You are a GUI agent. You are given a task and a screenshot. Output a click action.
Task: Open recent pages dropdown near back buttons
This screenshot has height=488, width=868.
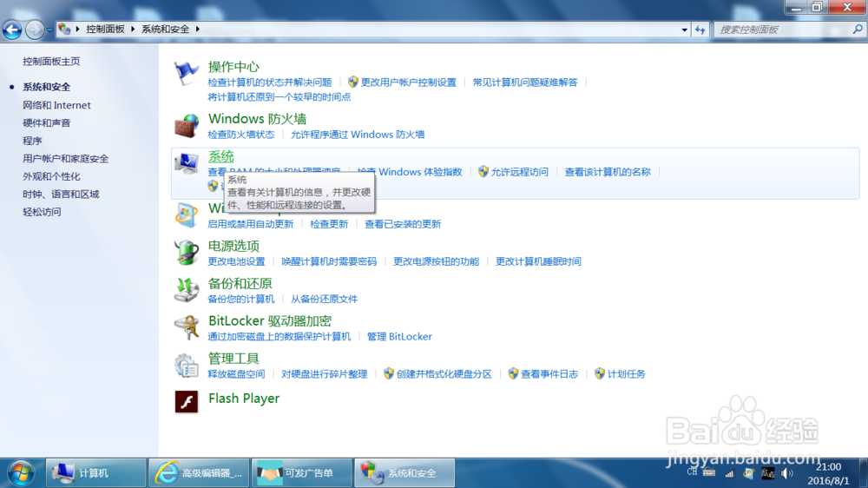[x=49, y=30]
